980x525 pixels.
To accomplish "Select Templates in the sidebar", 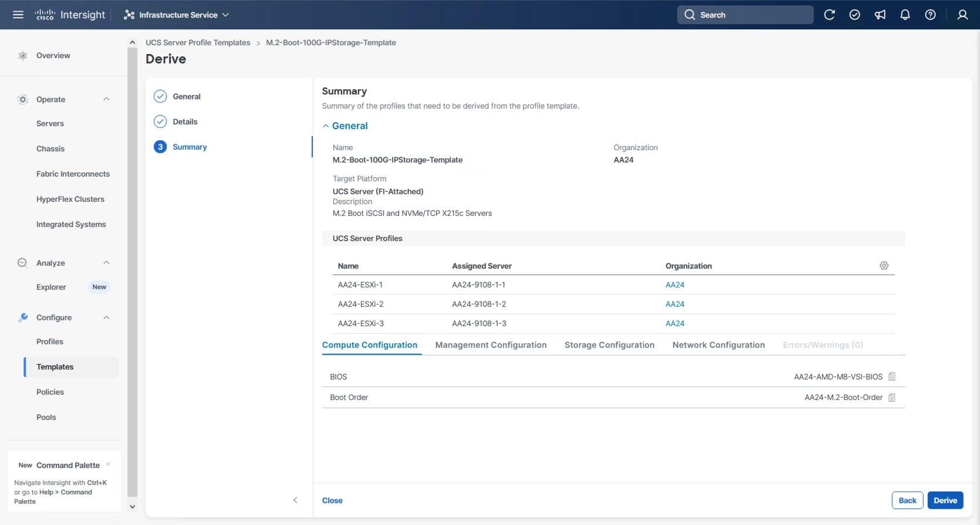I will (71, 367).
